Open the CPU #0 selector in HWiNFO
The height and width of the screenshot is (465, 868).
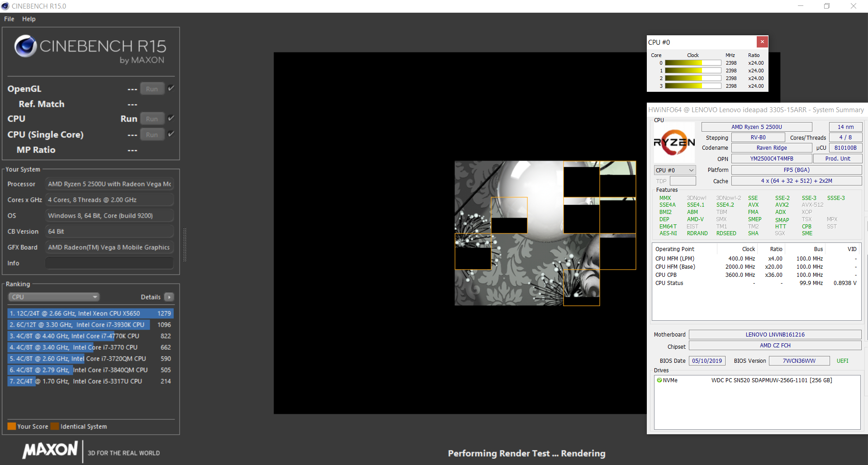click(674, 170)
